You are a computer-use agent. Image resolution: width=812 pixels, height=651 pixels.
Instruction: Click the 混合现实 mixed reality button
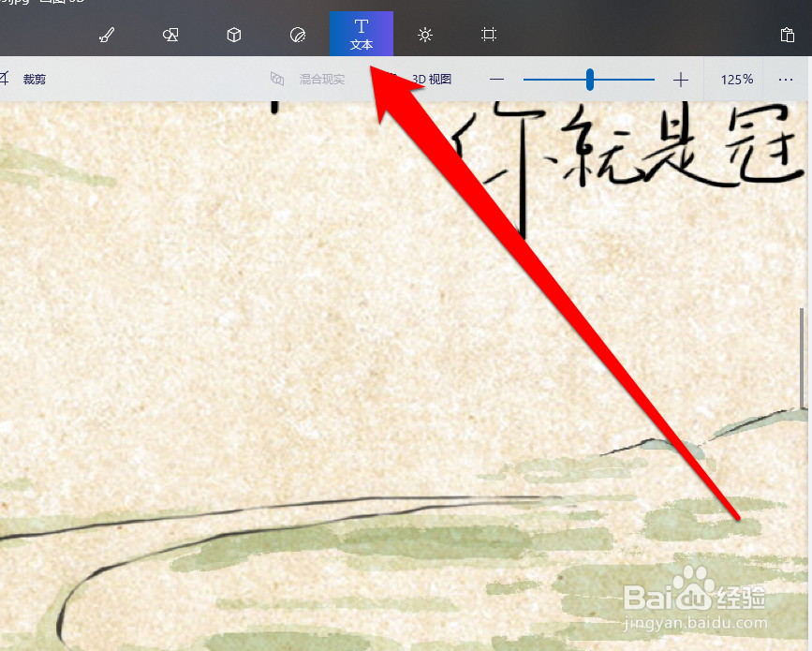pyautogui.click(x=307, y=80)
